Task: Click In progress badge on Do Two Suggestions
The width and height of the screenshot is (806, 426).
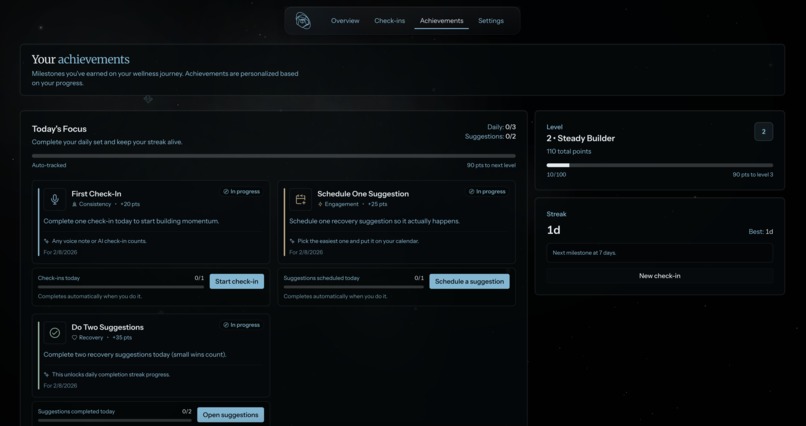Action: [x=241, y=325]
